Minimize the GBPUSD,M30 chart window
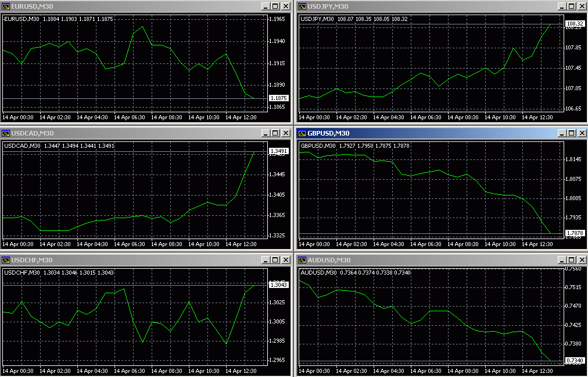 point(562,133)
